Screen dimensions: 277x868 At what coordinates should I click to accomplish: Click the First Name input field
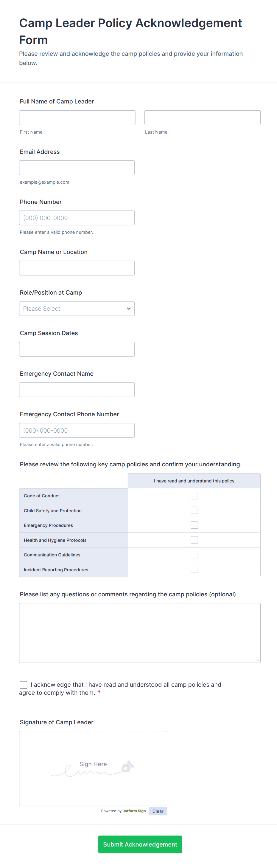[x=77, y=117]
